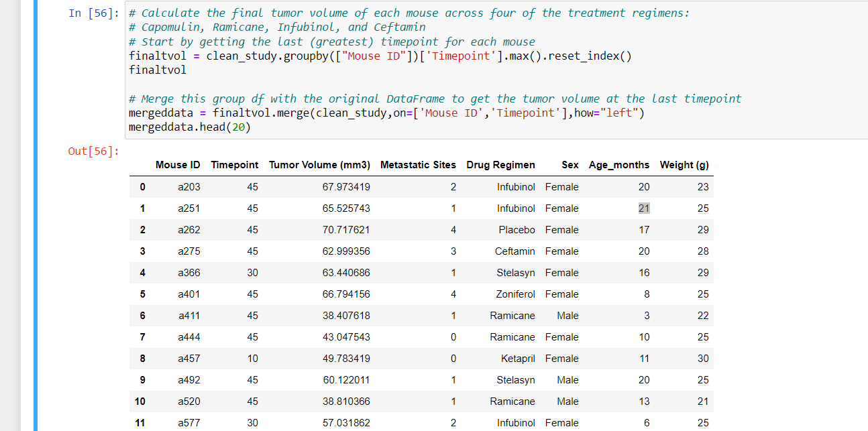Image resolution: width=868 pixels, height=431 pixels.
Task: Select mouse ID a203 cell
Action: point(189,187)
